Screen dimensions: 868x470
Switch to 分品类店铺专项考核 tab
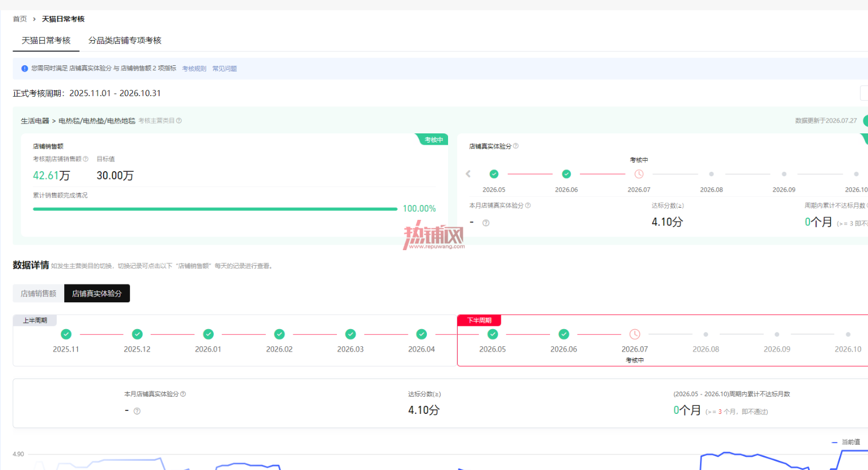pyautogui.click(x=125, y=41)
